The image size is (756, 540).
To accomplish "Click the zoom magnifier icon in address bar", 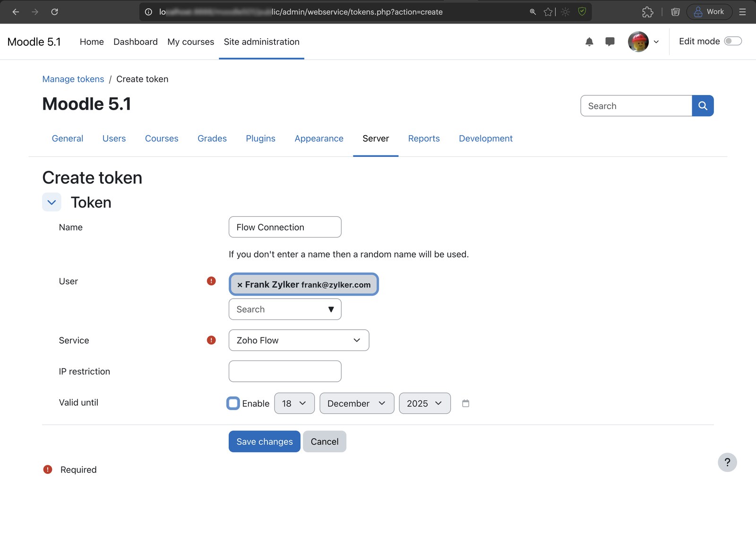I will coord(533,12).
